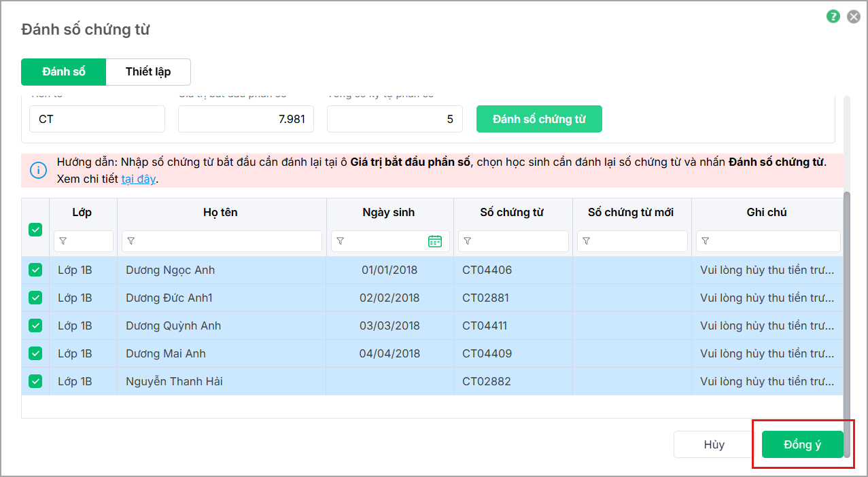Click the Số chứng từ filter input box

click(x=513, y=241)
